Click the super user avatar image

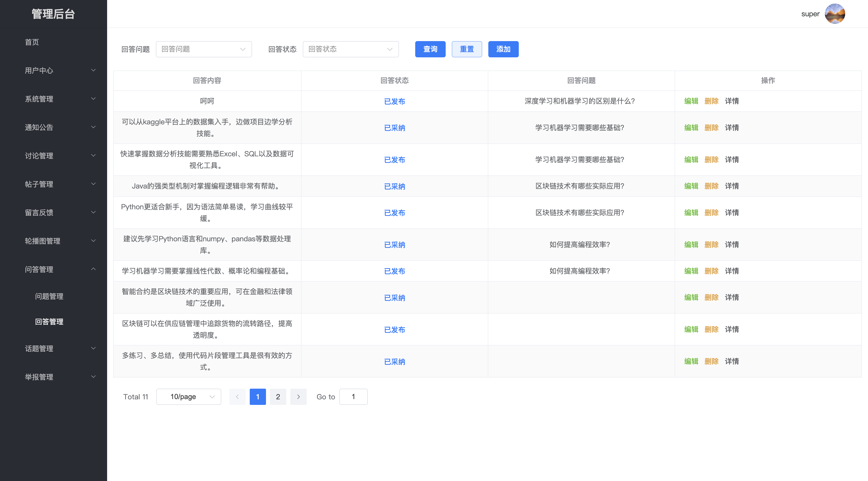[x=835, y=13]
